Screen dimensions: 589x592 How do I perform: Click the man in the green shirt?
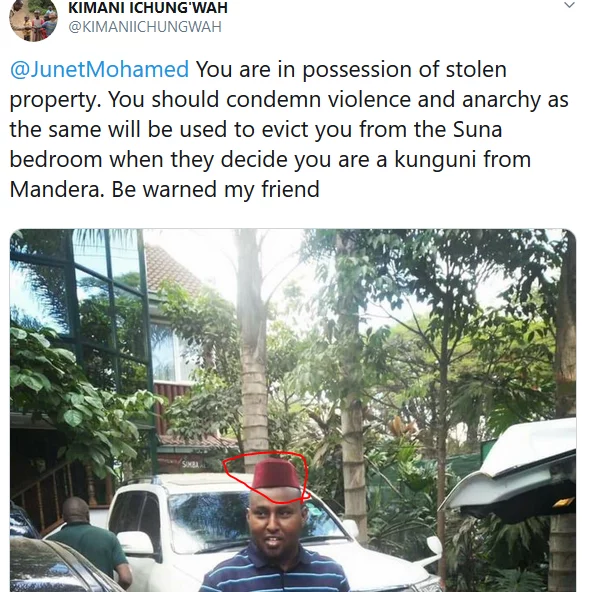(89, 542)
